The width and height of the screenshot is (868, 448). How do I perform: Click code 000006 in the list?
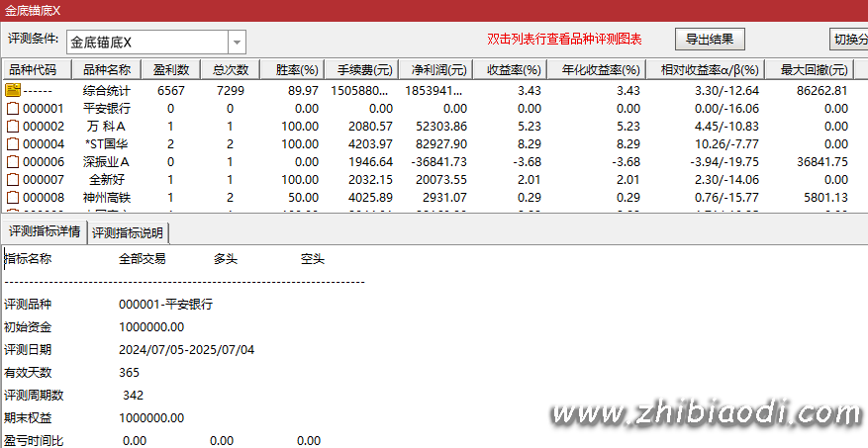coord(44,161)
